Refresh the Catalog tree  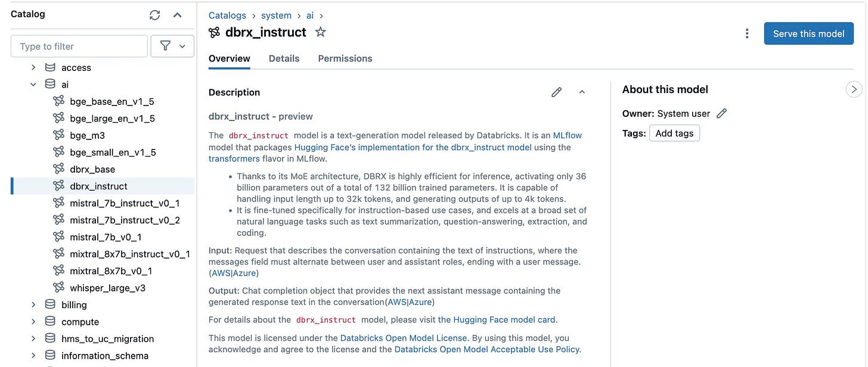(x=154, y=15)
